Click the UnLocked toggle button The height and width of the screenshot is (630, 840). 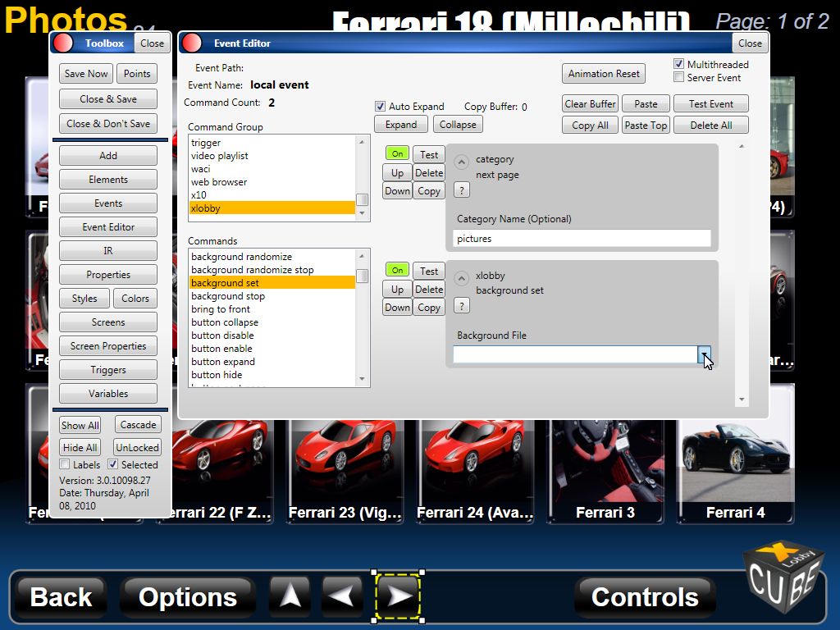click(138, 447)
